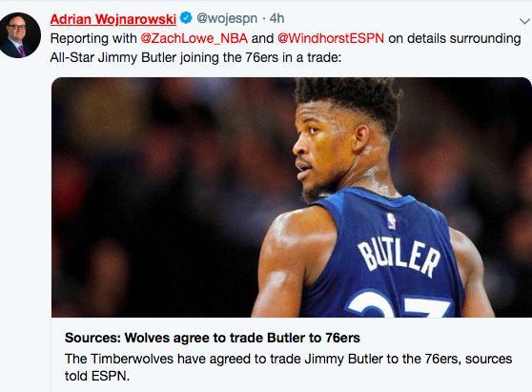The width and height of the screenshot is (532, 392).
Task: Open the @ZachLowe_NBA mention
Action: coord(194,38)
